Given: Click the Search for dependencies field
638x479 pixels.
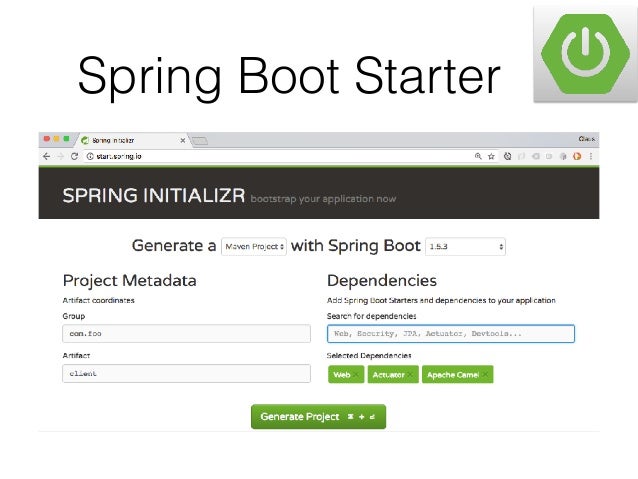Looking at the screenshot, I should coord(451,334).
